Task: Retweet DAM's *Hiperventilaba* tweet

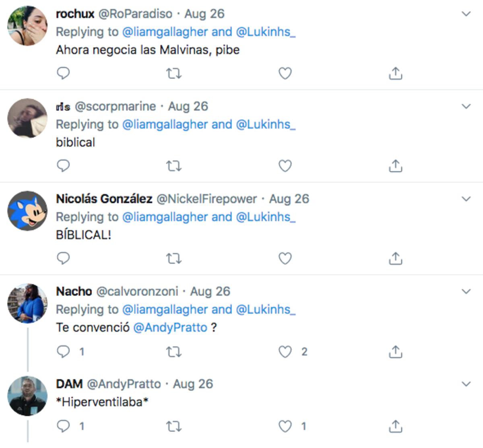Action: click(x=174, y=426)
